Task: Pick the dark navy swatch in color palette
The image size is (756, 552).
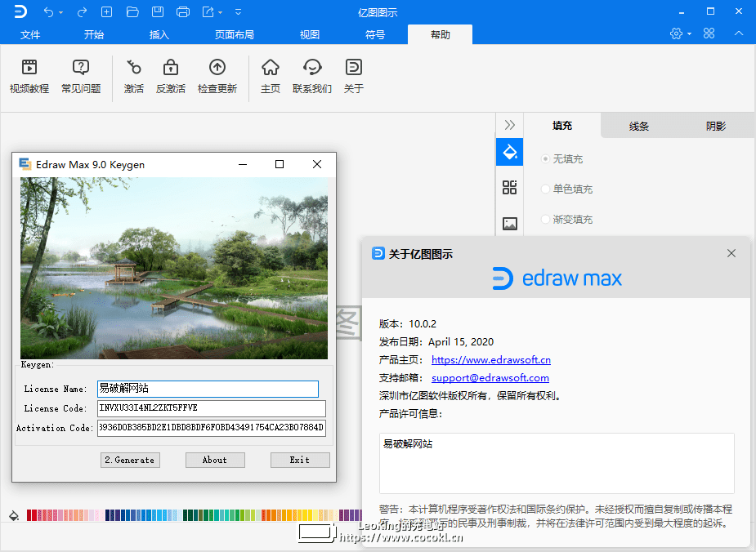Action: point(108,515)
